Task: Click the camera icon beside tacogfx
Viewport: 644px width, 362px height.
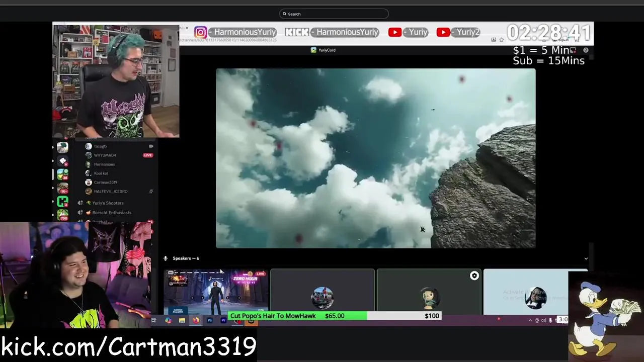Action: (x=151, y=146)
